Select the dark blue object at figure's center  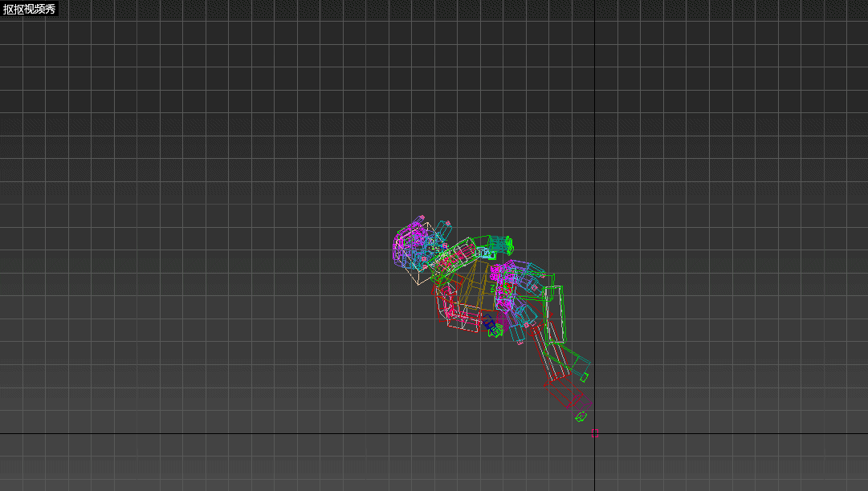[488, 323]
